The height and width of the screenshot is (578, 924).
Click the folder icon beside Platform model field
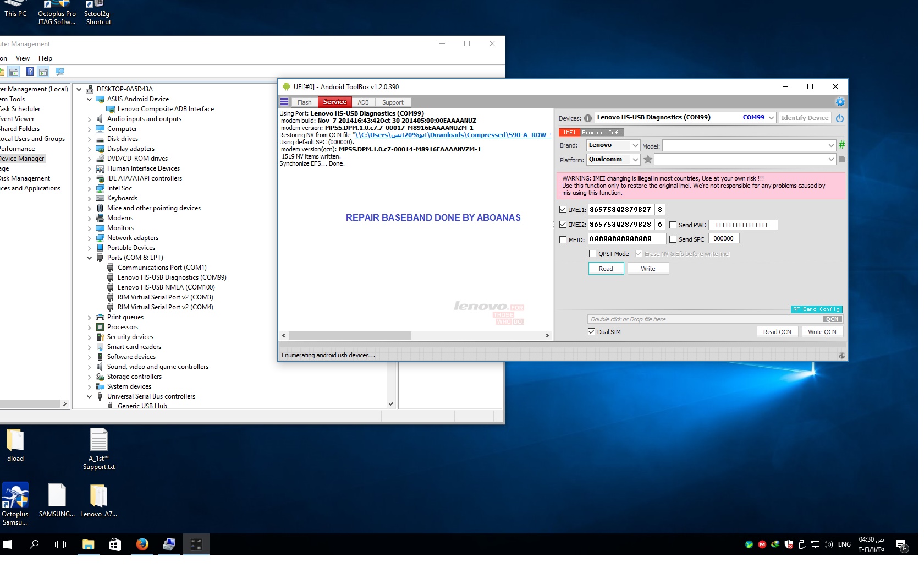(x=842, y=160)
